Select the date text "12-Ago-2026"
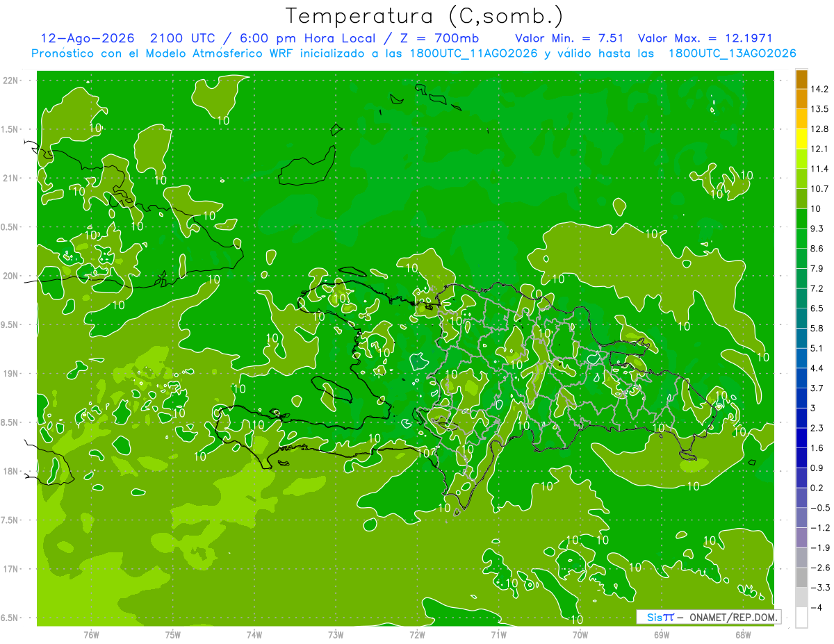This screenshot has height=644, width=834. 86,38
